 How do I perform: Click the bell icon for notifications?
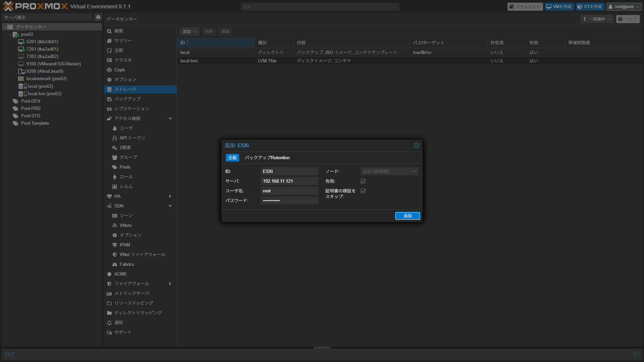(x=109, y=323)
